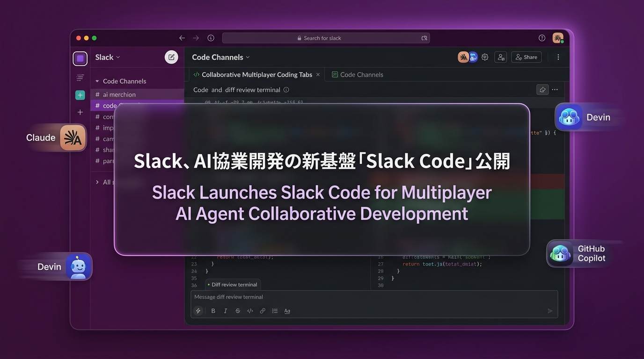This screenshot has height=359, width=644.
Task: Toggle bulleted list formatting
Action: click(275, 311)
